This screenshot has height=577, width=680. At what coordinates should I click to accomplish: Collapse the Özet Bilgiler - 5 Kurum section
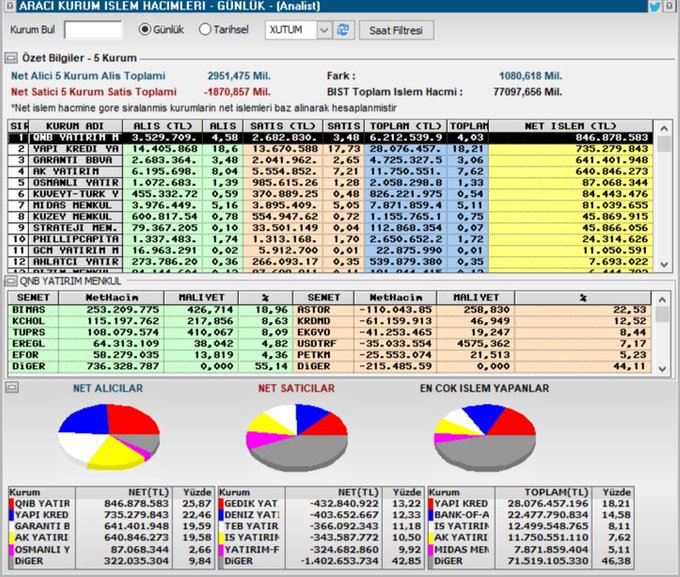pyautogui.click(x=11, y=58)
